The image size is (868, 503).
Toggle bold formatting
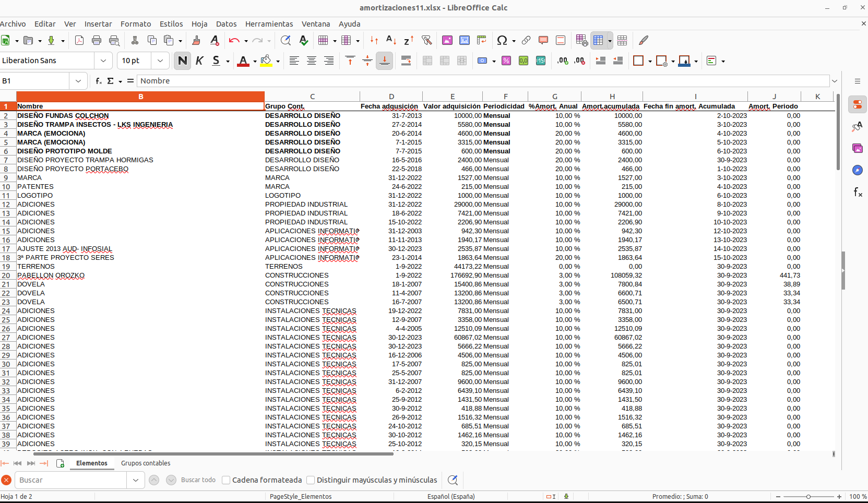[x=182, y=61]
